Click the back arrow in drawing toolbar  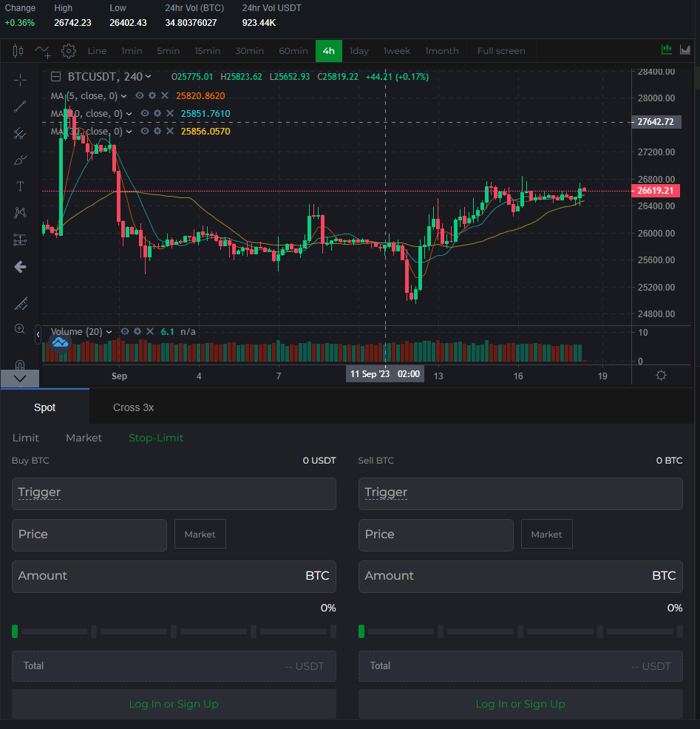(x=20, y=267)
